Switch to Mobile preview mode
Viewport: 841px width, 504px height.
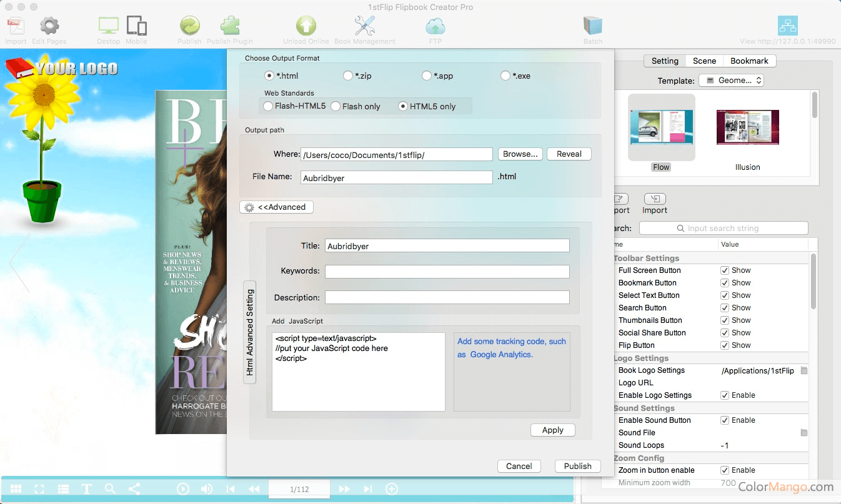[137, 26]
